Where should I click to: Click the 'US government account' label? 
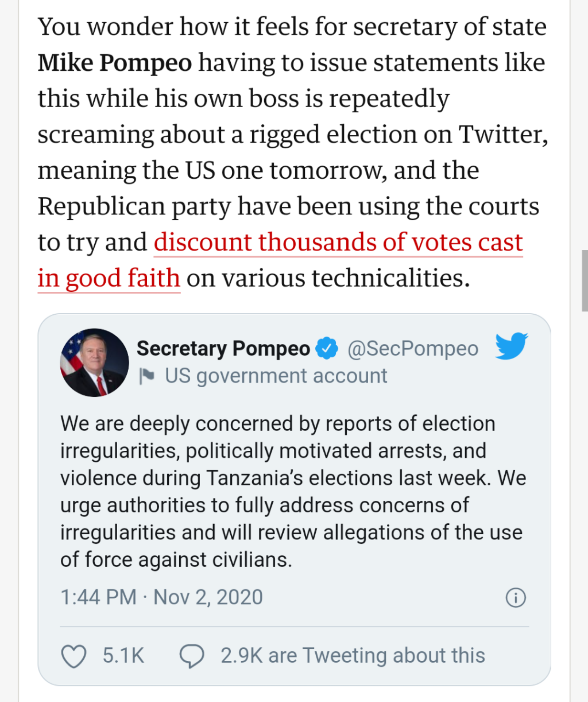[276, 376]
